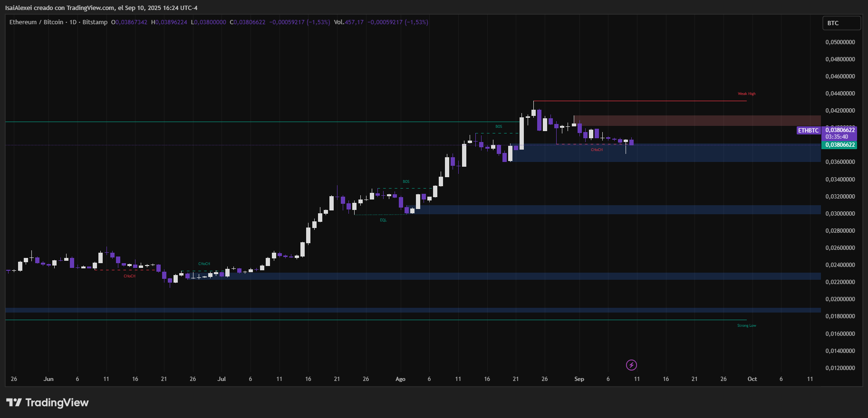The height and width of the screenshot is (418, 868).
Task: Click the Jun label on the time axis
Action: pyautogui.click(x=48, y=379)
